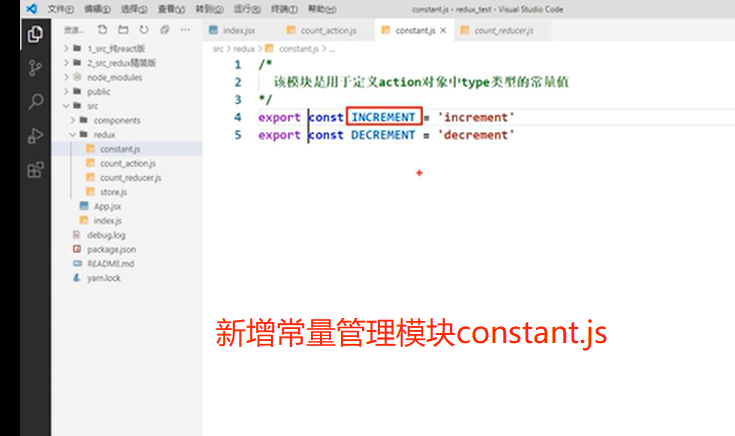Image resolution: width=735 pixels, height=436 pixels.
Task: Create a new file in the explorer
Action: pos(102,30)
